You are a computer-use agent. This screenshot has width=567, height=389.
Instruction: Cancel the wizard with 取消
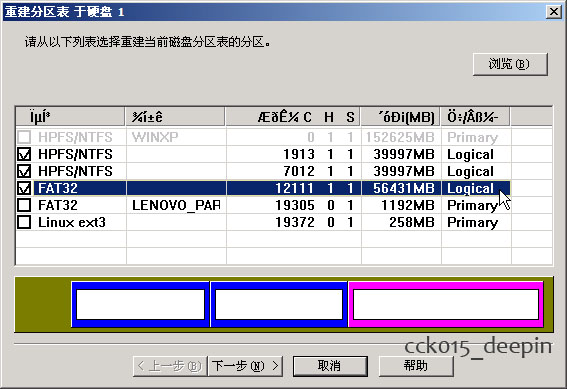[330, 366]
